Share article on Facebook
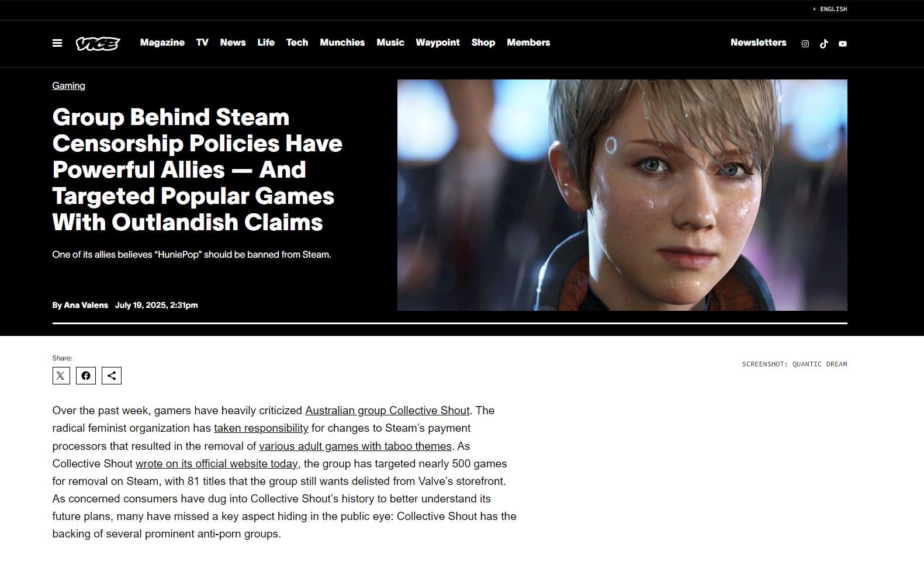The width and height of the screenshot is (924, 586). click(x=86, y=376)
